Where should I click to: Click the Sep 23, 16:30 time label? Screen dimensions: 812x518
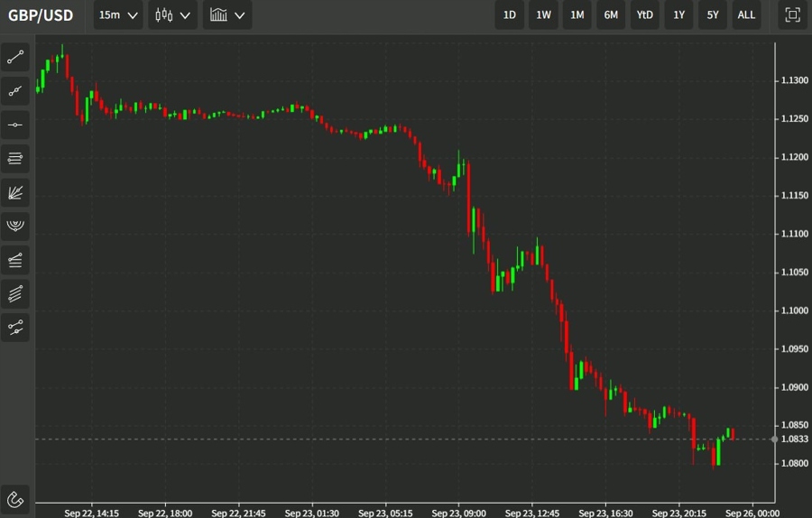605,513
